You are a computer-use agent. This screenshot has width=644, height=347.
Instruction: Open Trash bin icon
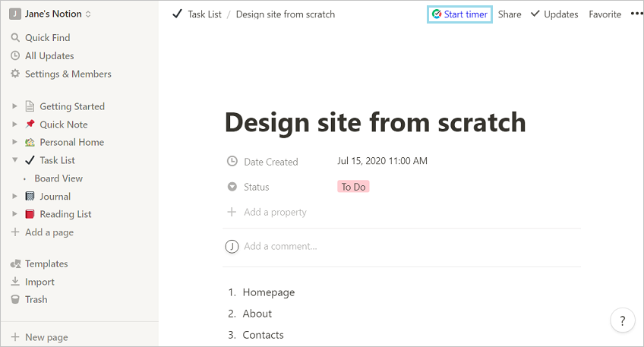15,299
